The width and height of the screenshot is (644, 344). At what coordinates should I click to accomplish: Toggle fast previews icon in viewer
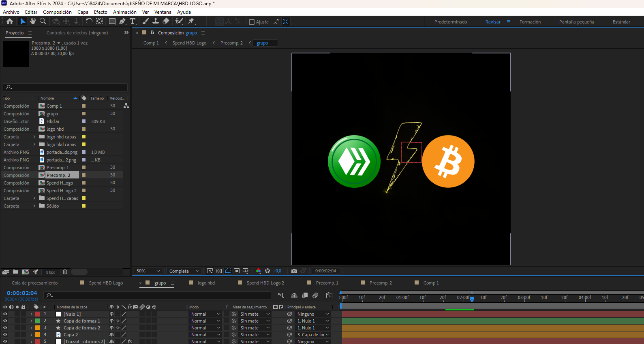point(210,271)
